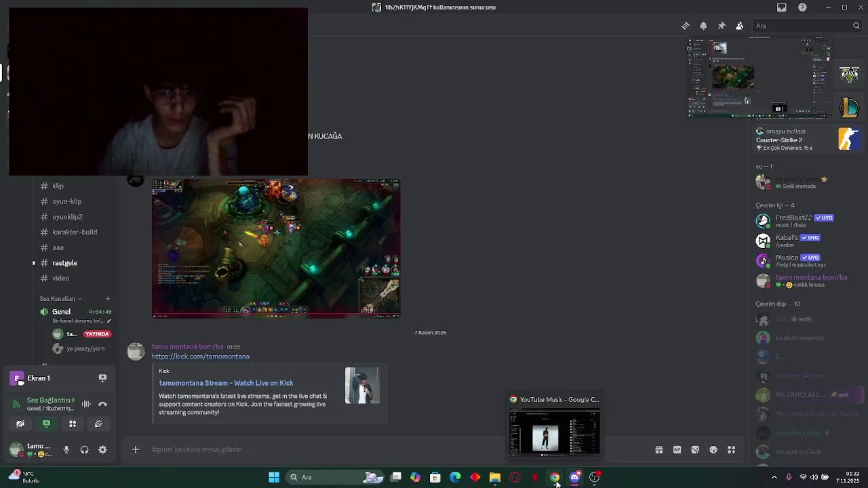Open the aaa channel
868x488 pixels.
tap(73, 247)
